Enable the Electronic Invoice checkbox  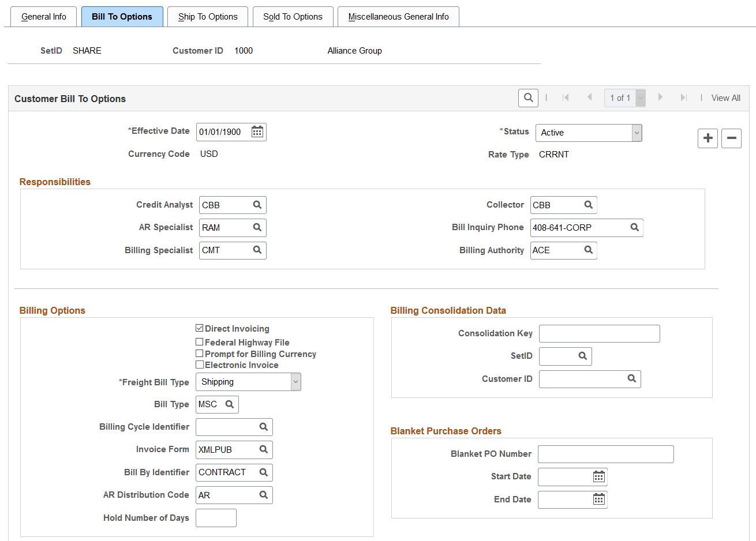coord(200,365)
